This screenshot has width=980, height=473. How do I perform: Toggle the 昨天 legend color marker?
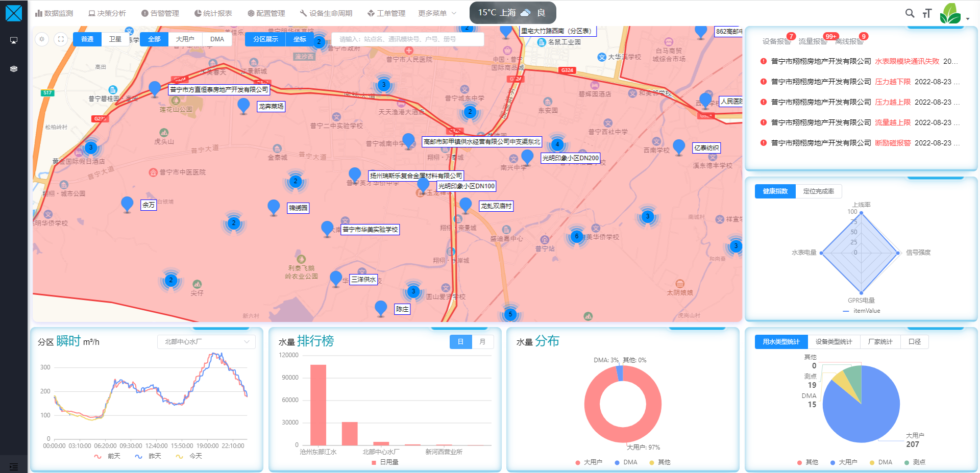point(138,456)
